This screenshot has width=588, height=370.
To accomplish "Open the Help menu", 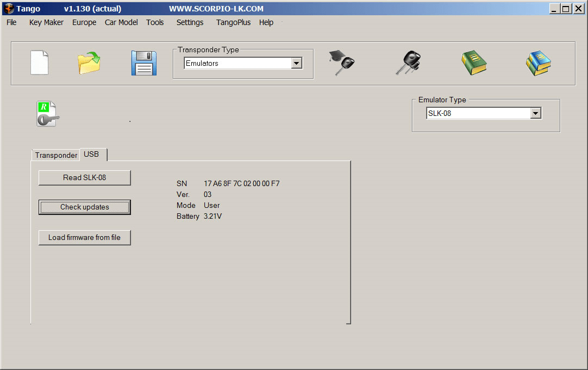I will (266, 22).
